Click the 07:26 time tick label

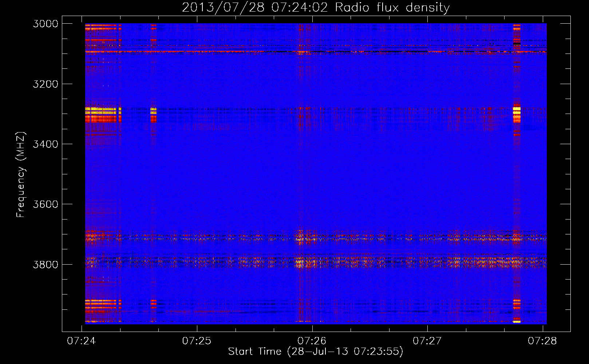[312, 341]
